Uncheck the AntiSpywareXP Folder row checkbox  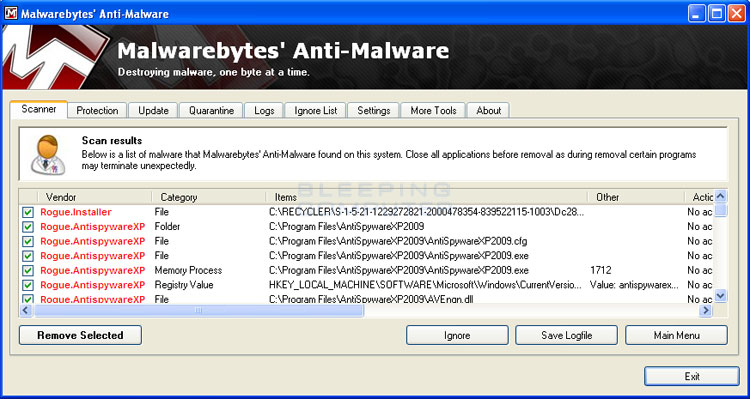(x=28, y=227)
